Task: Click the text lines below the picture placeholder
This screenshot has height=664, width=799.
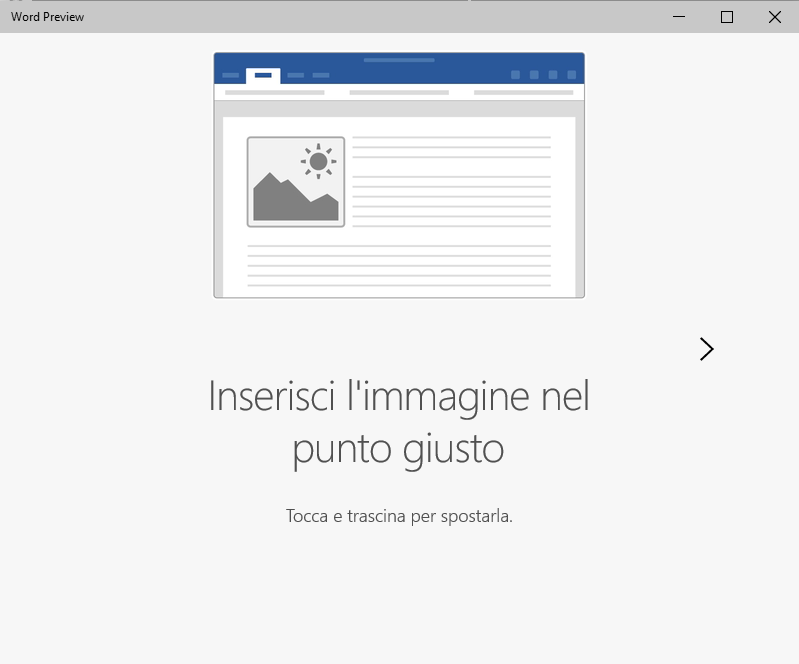Action: pyautogui.click(x=399, y=265)
